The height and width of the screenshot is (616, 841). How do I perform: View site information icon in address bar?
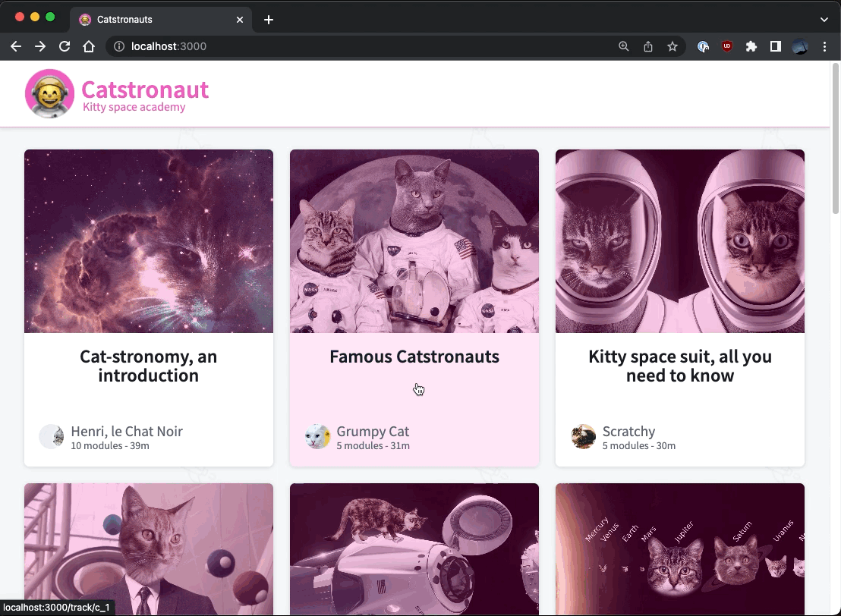[119, 46]
